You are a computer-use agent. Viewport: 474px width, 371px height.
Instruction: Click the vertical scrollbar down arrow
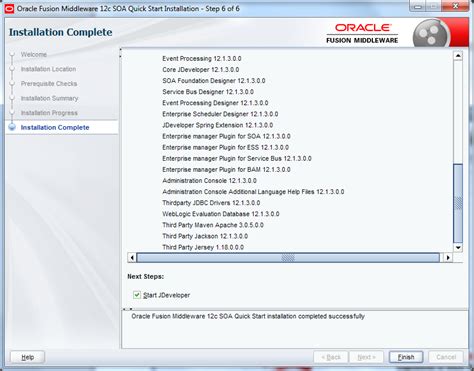tap(458, 247)
